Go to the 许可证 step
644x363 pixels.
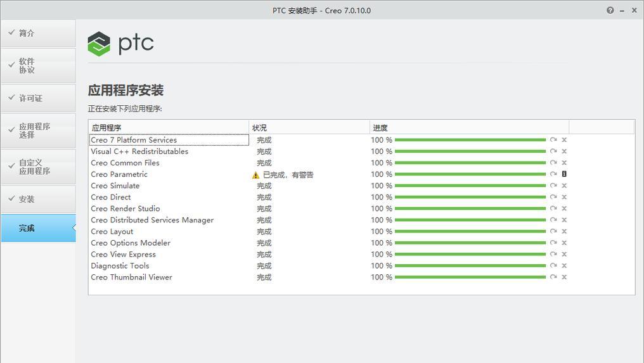click(x=38, y=98)
